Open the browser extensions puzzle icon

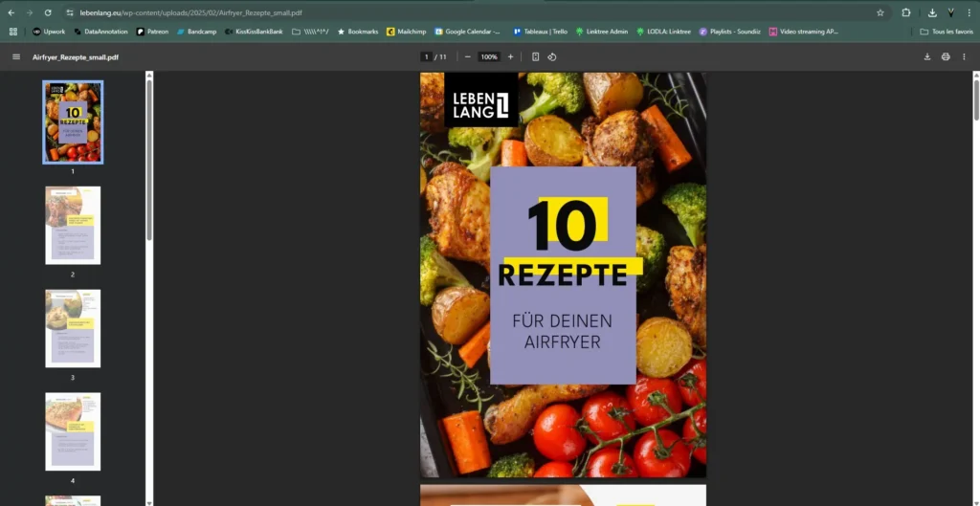click(906, 12)
